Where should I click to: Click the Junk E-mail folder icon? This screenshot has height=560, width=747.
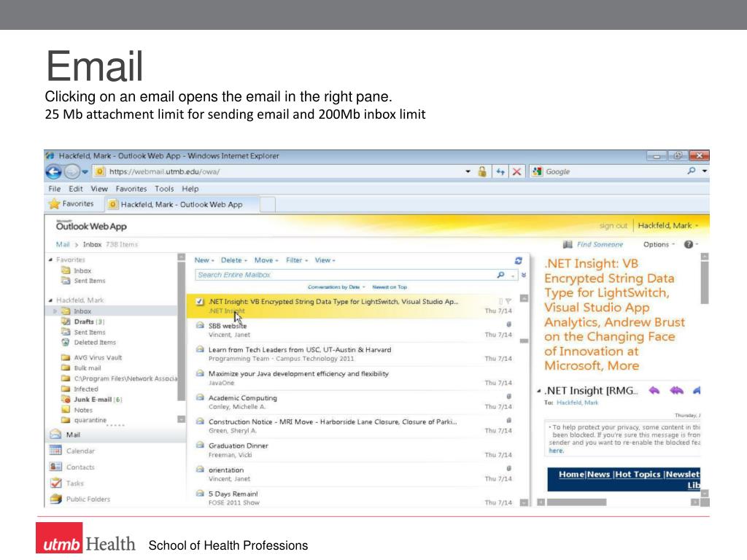point(66,399)
